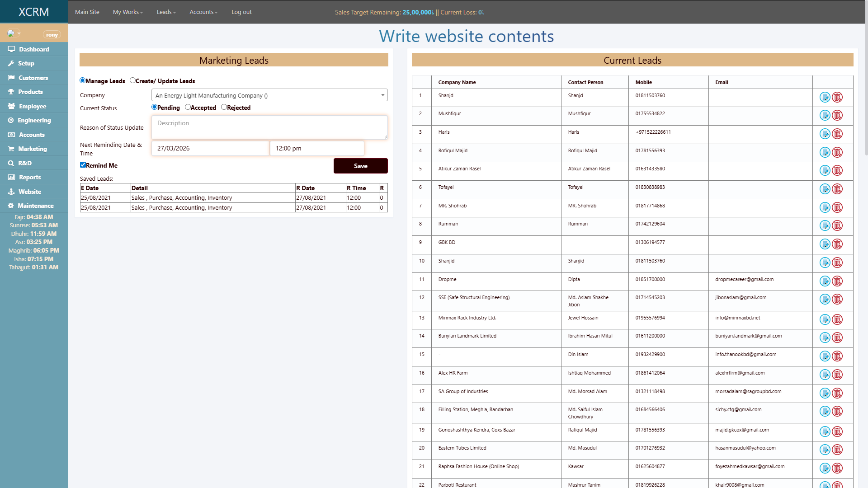Image resolution: width=868 pixels, height=488 pixels.
Task: Click the Reports bar chart icon
Action: pyautogui.click(x=11, y=177)
